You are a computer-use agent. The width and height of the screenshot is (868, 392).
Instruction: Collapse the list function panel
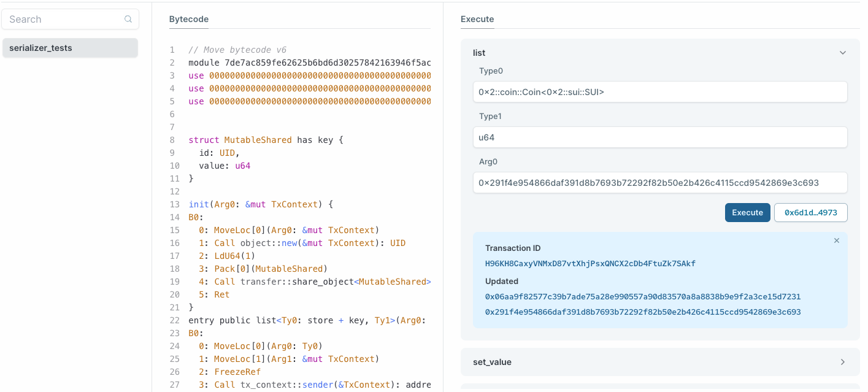click(x=842, y=53)
